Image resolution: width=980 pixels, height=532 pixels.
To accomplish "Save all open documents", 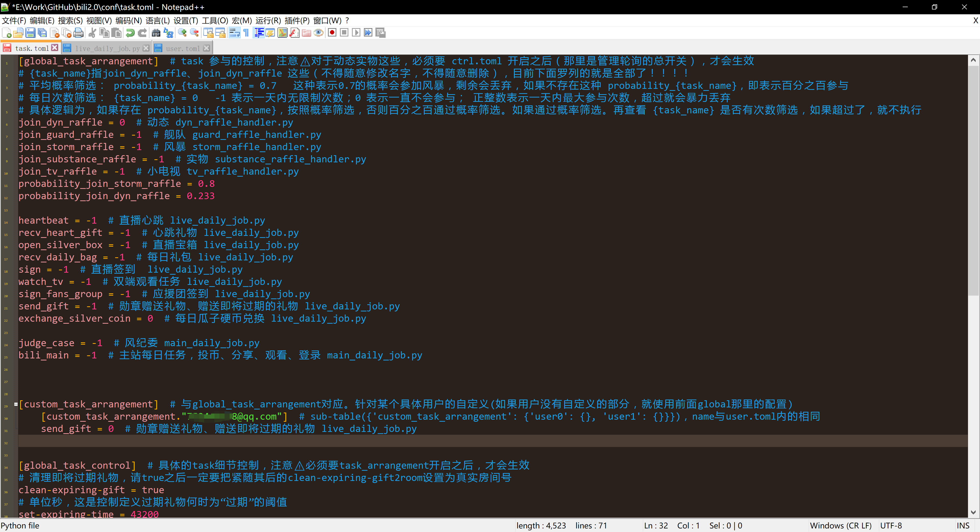I will pyautogui.click(x=42, y=33).
